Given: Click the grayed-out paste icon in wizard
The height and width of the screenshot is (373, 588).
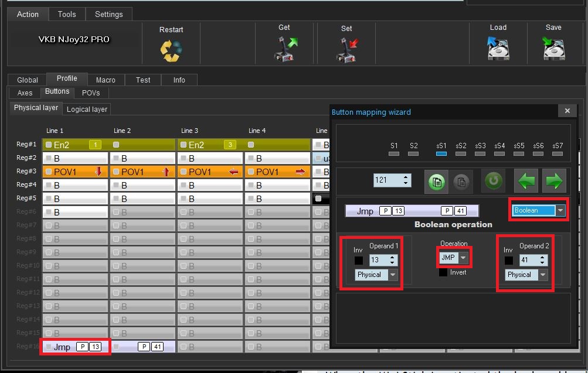Looking at the screenshot, I should click(461, 181).
